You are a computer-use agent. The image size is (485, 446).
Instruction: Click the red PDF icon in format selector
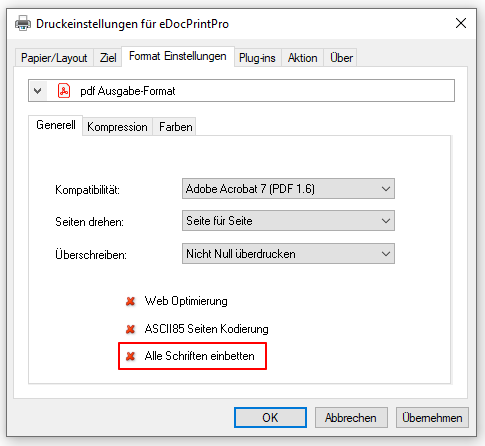click(x=64, y=91)
